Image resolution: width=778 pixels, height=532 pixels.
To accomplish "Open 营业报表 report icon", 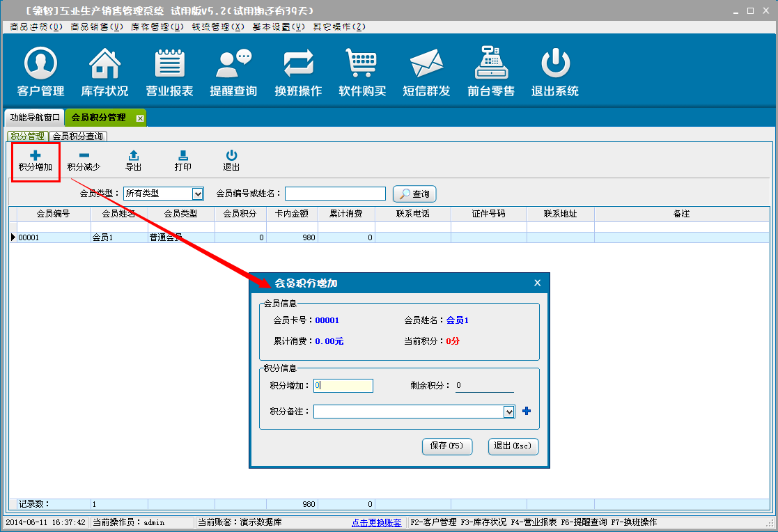I will 169,72.
